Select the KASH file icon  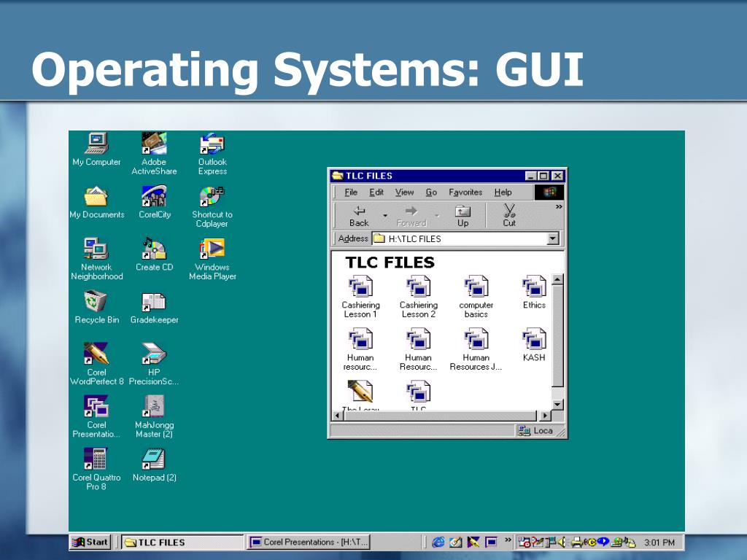[534, 345]
